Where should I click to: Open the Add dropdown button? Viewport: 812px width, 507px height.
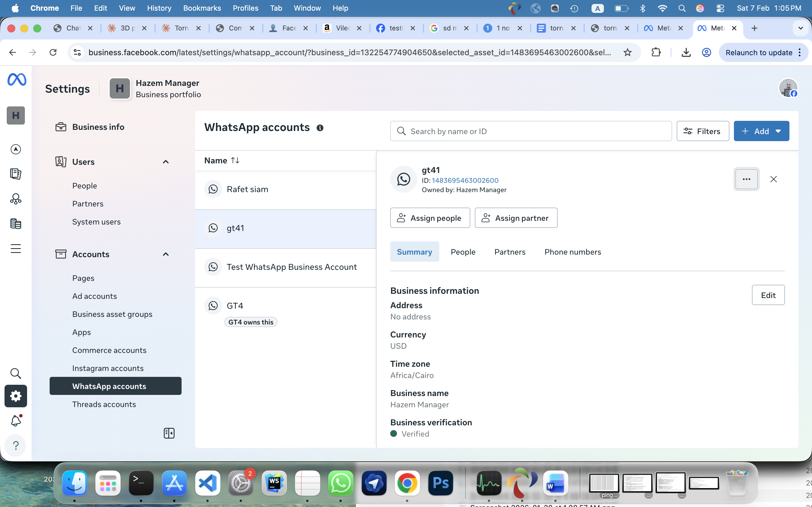761,131
